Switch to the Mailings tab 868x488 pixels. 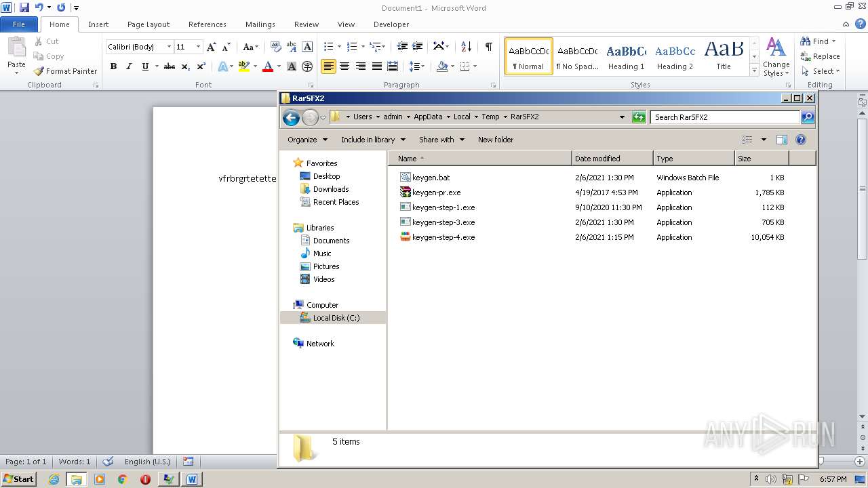tap(260, 24)
